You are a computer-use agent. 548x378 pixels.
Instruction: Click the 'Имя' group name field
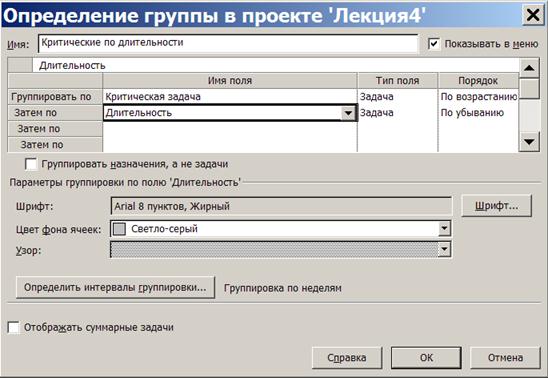point(228,43)
